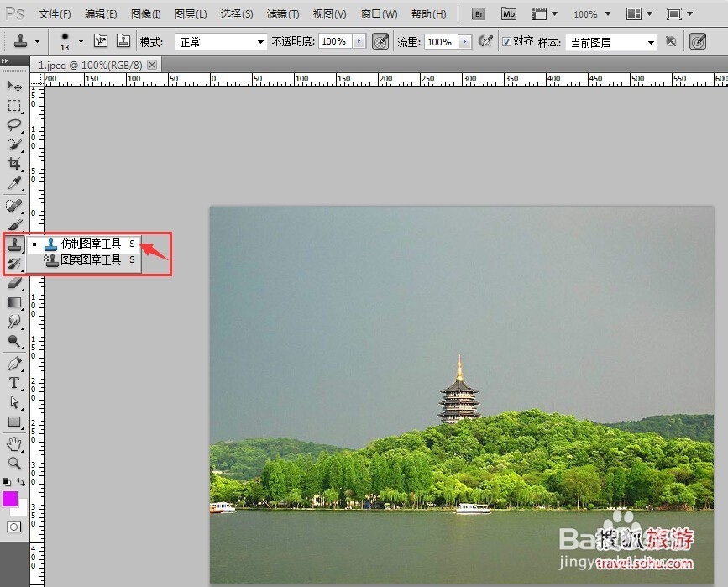Open the 图像(I) menu

tap(146, 14)
